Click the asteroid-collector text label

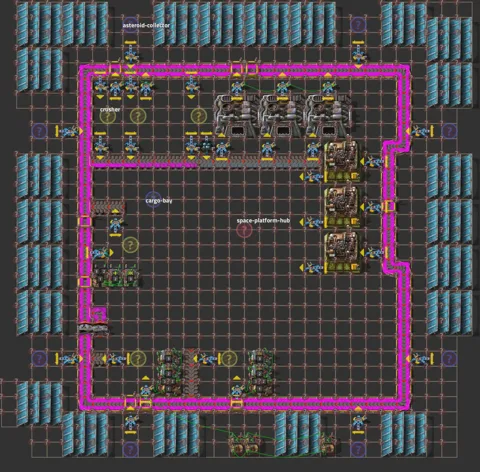(x=146, y=25)
